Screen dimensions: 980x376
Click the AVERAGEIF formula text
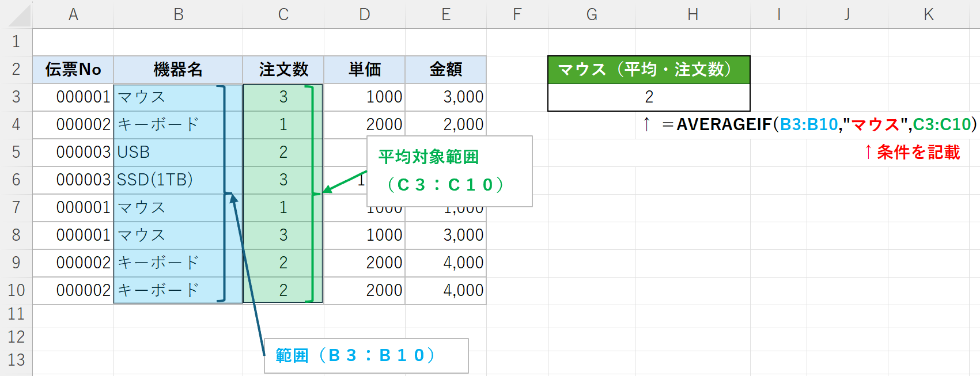(x=819, y=124)
